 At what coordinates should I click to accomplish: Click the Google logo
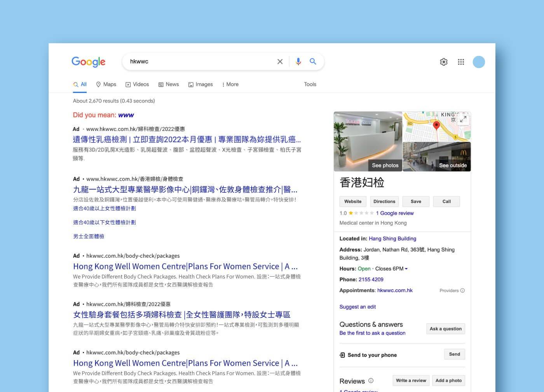pyautogui.click(x=88, y=62)
